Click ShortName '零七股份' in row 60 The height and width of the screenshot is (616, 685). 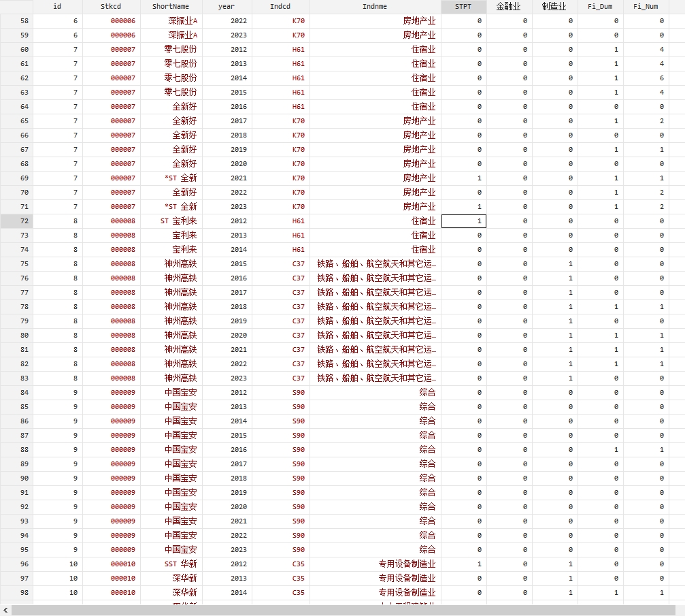pyautogui.click(x=180, y=50)
